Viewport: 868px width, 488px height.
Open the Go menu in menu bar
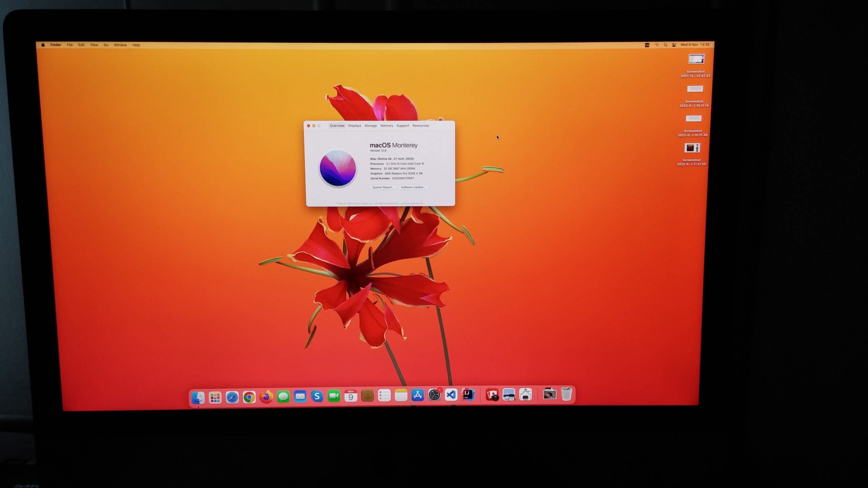pos(106,45)
